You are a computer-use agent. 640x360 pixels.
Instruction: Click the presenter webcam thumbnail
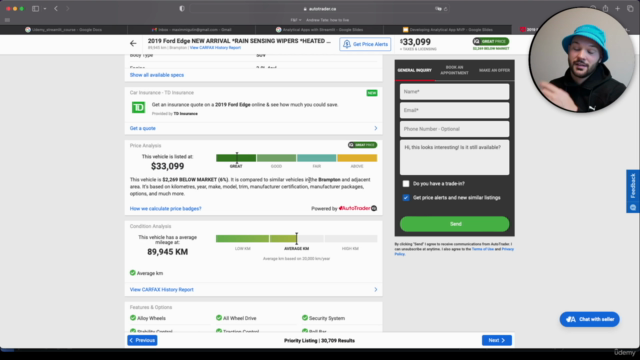tap(581, 60)
